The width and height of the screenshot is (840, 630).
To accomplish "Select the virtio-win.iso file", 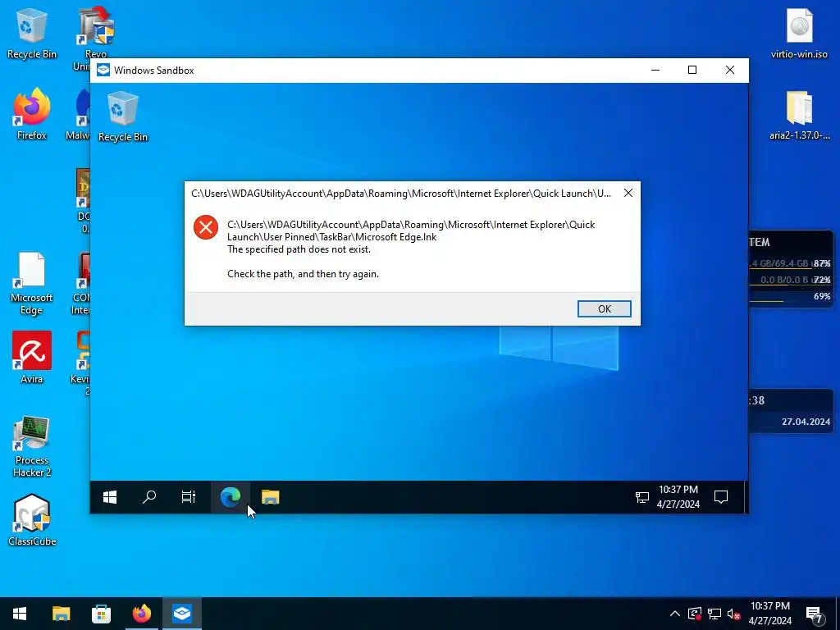I will tap(799, 33).
